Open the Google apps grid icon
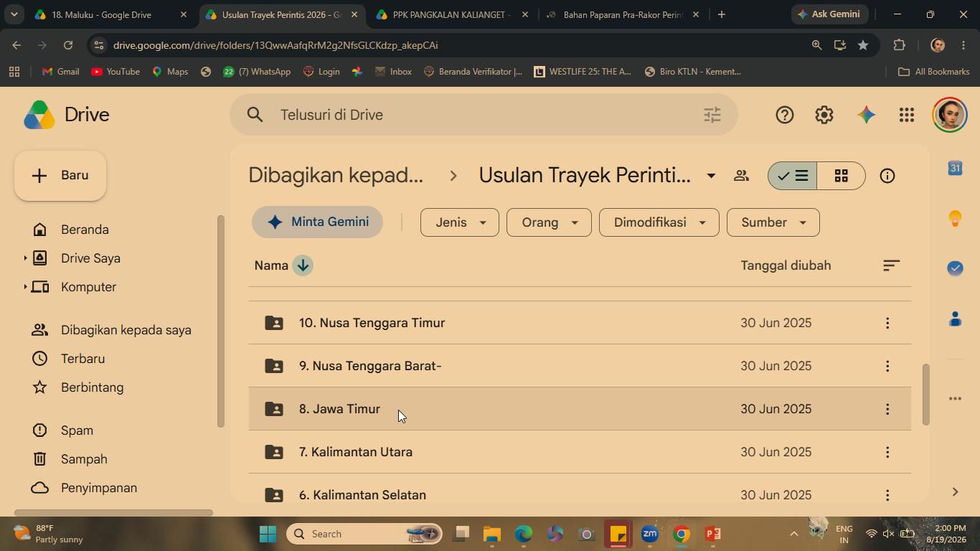980x551 pixels. tap(907, 115)
